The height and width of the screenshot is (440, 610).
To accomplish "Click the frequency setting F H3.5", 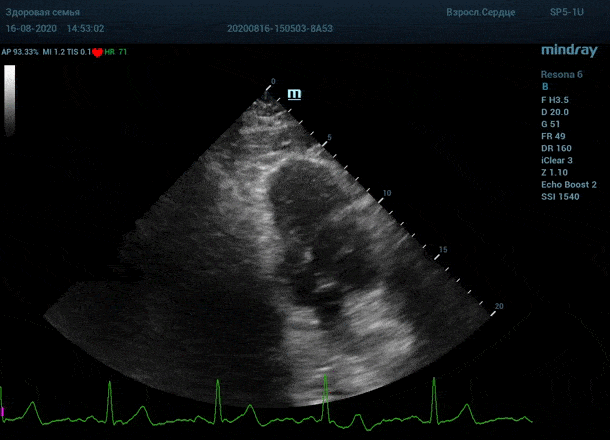I will coord(555,99).
